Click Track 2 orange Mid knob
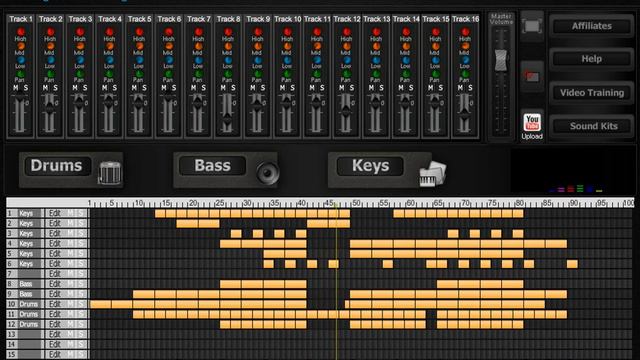 tap(50, 46)
